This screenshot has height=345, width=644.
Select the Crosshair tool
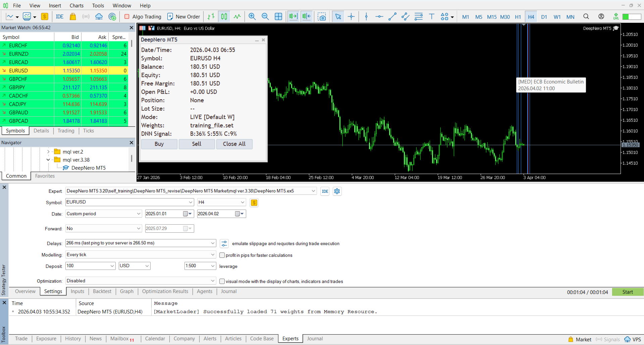click(351, 16)
